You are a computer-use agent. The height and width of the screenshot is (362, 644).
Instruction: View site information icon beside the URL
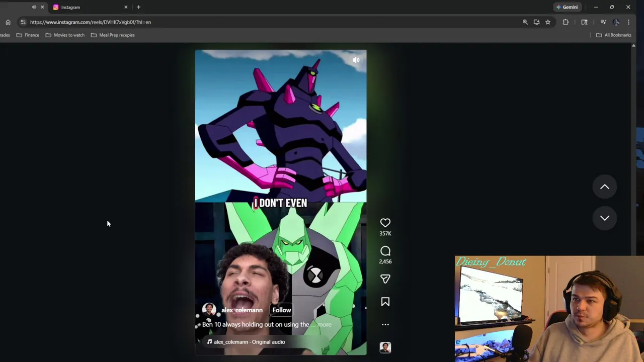click(23, 22)
